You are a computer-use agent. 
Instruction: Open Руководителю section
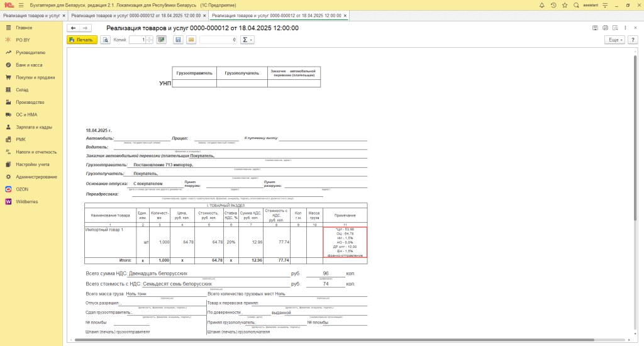31,53
